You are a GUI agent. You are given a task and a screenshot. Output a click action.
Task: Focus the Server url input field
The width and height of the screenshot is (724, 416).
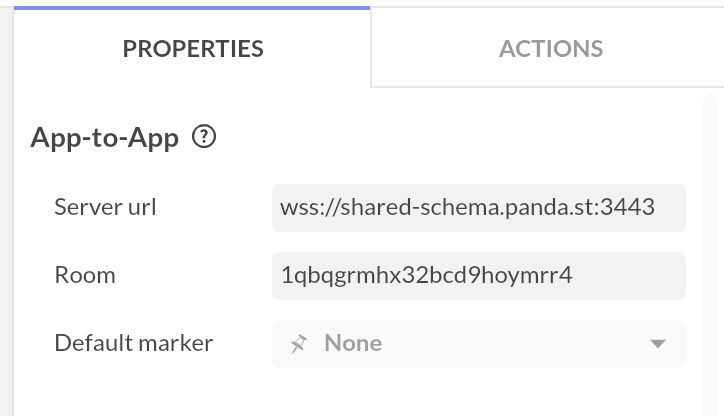coord(478,207)
